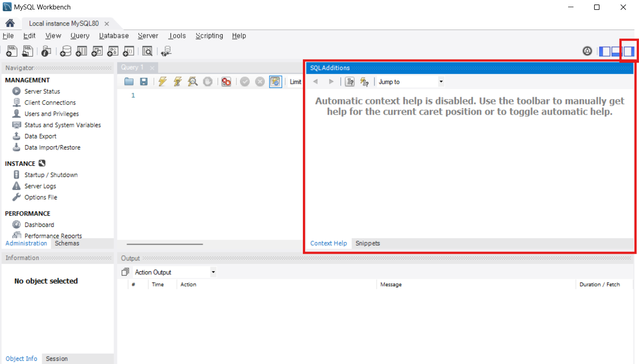Create a new view icon
Screen dimensions: 639x364
pos(97,51)
